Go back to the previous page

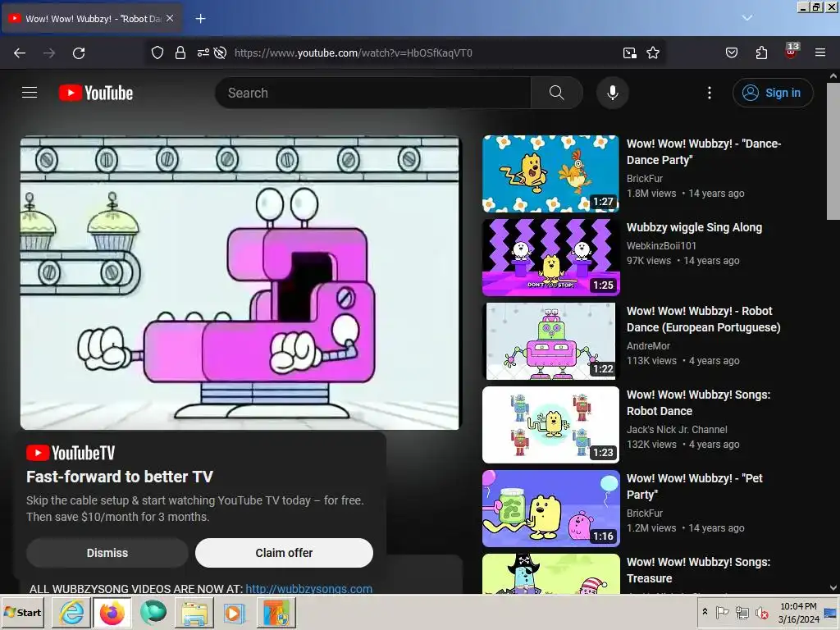[20, 53]
